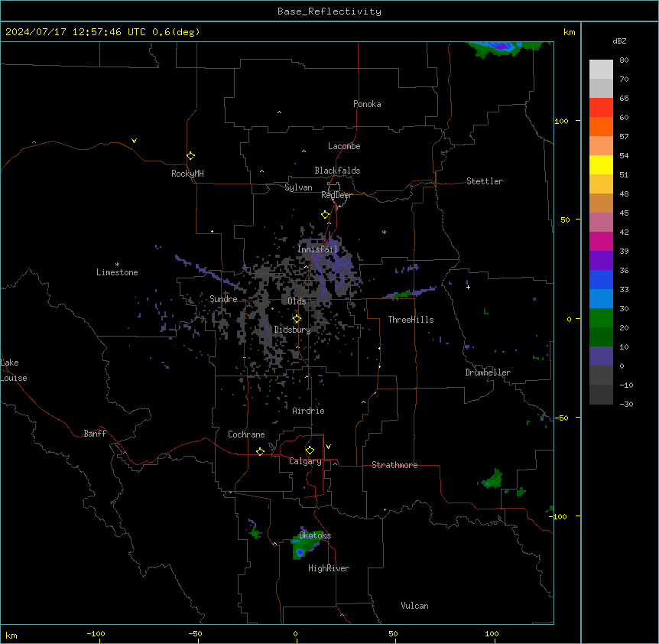This screenshot has width=659, height=644.
Task: Click the Base_Reflectivity title
Action: 329,11
